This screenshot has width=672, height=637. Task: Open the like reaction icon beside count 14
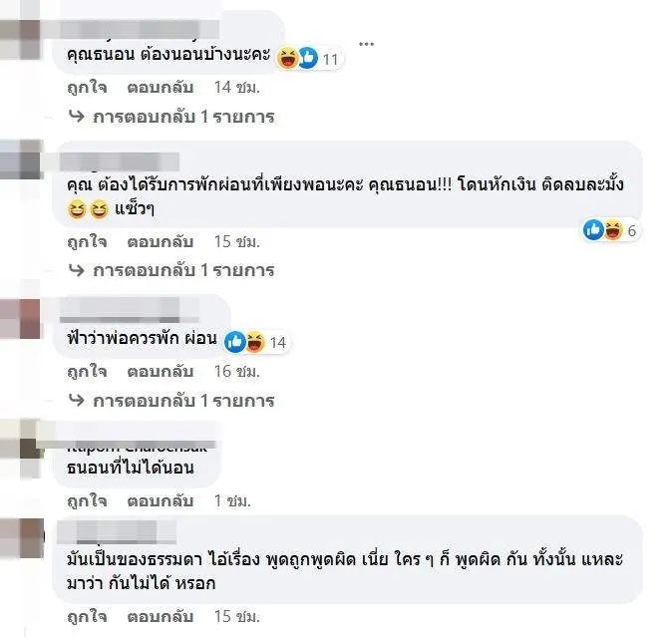click(235, 342)
